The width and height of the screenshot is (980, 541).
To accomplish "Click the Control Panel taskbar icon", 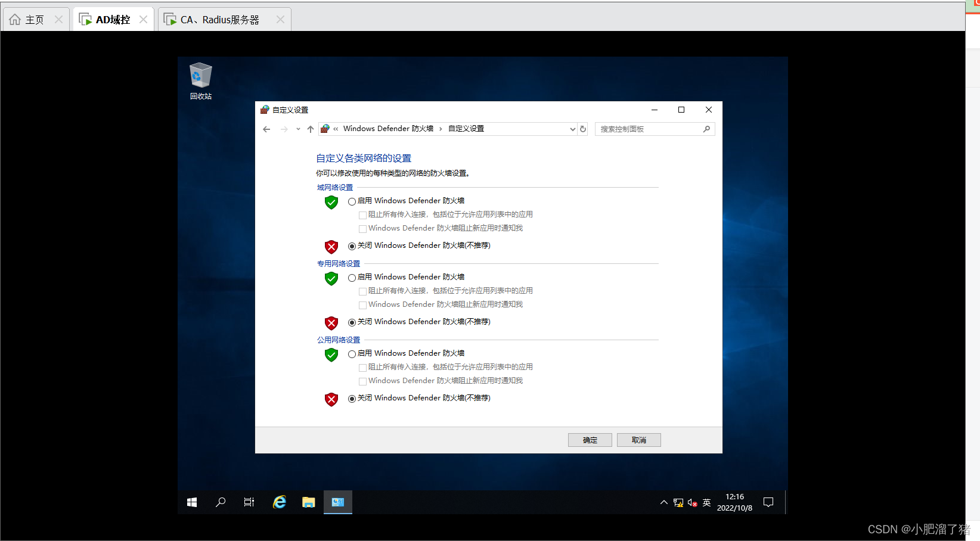I will tap(338, 502).
